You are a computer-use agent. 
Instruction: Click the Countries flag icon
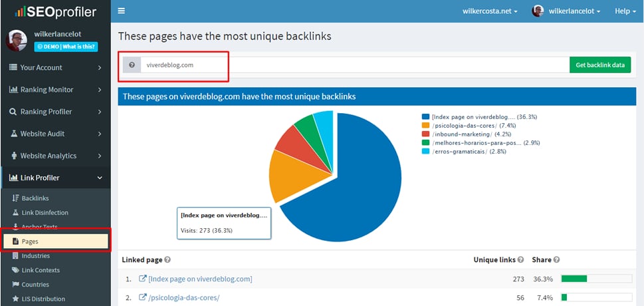[x=15, y=285]
